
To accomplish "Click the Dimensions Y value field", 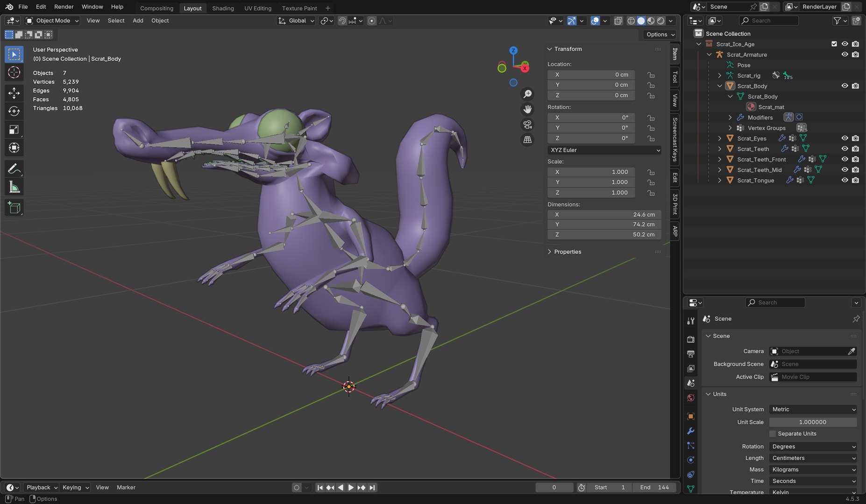I will [x=604, y=224].
